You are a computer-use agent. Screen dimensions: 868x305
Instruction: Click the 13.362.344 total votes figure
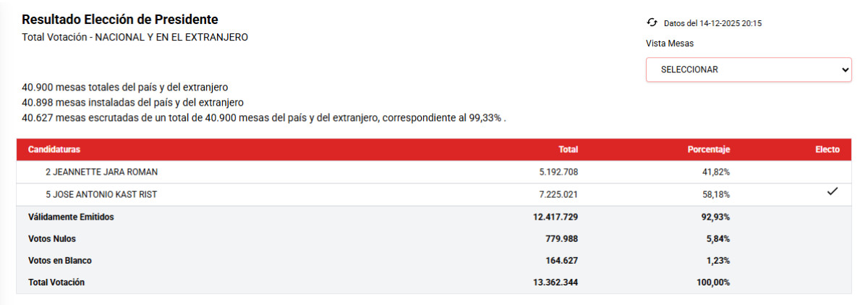[x=556, y=283]
